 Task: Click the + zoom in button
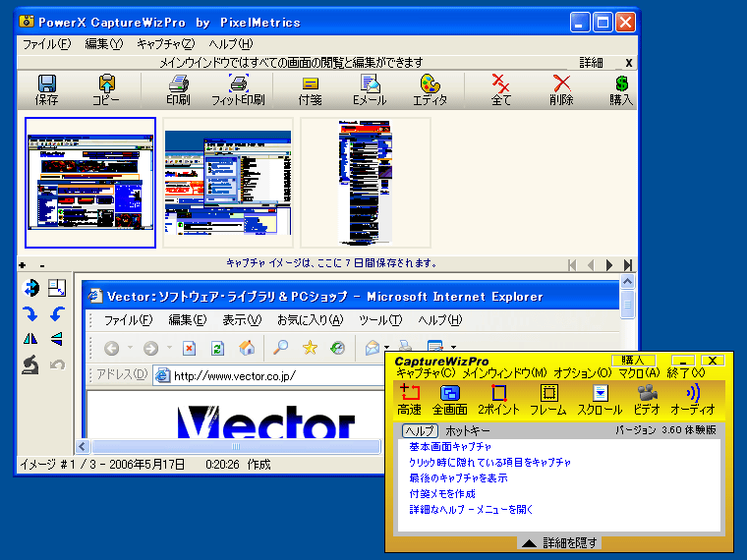22,265
